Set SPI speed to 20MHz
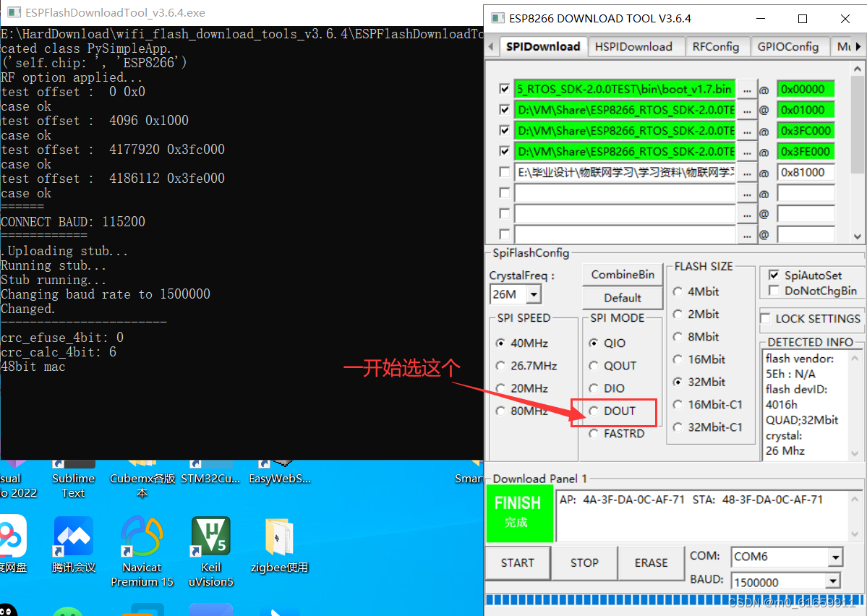The image size is (867, 616). (x=501, y=388)
